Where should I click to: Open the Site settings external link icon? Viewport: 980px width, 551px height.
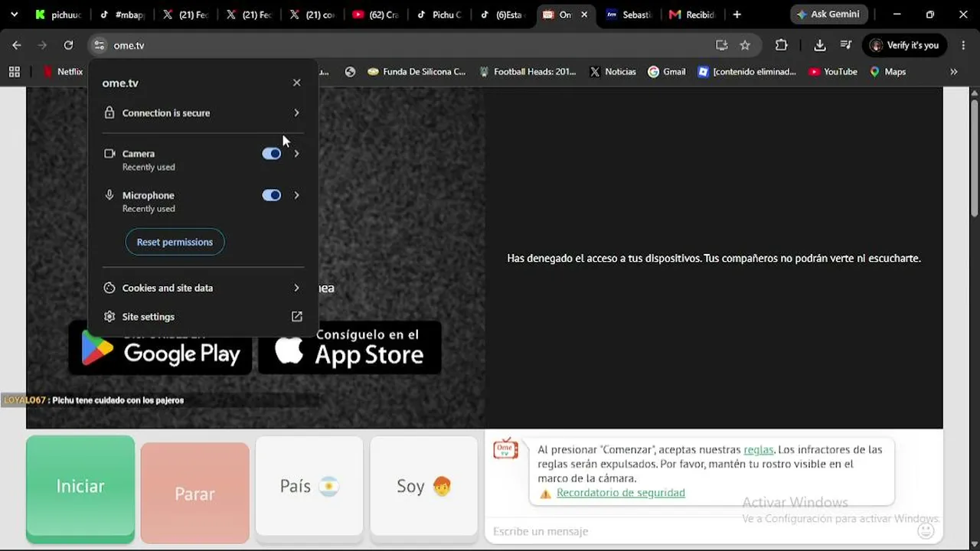(x=297, y=317)
